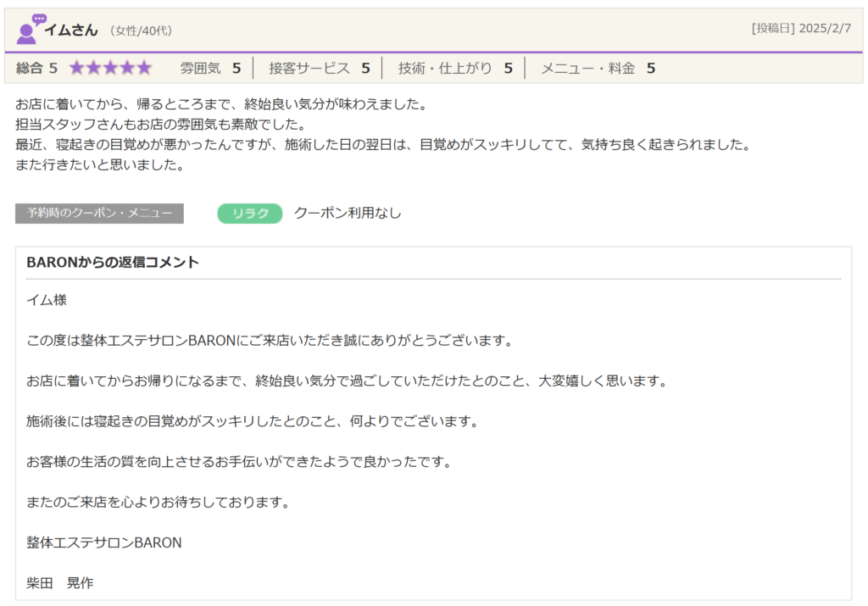The image size is (868, 606).
Task: Click the イム様 greeting in the reply
Action: tap(47, 300)
